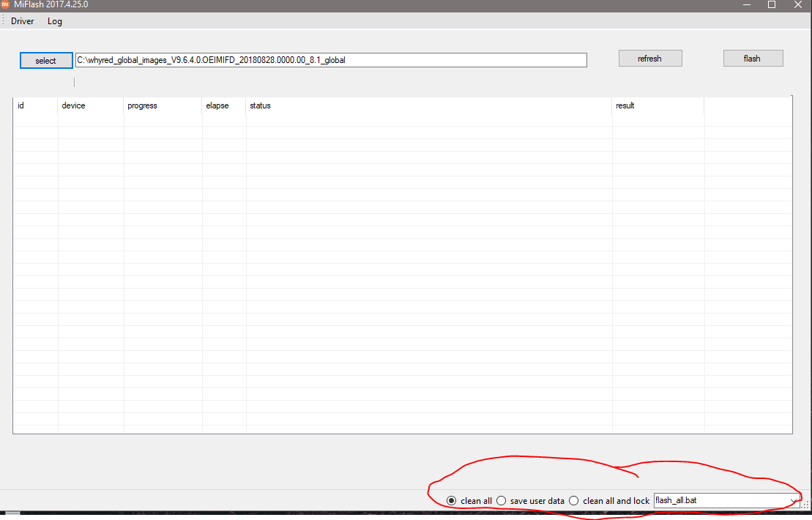Focus the ROM path input field
Viewport: 812px width, 520px height.
pyautogui.click(x=331, y=60)
